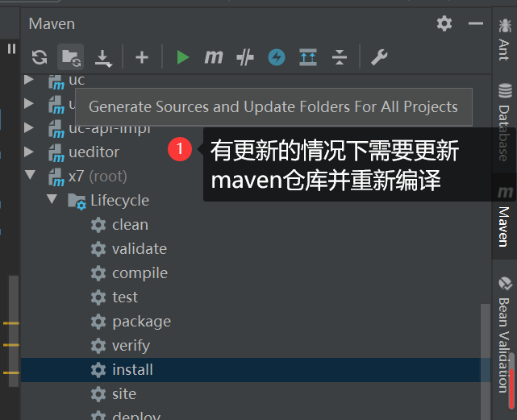The height and width of the screenshot is (420, 517).
Task: Toggle Skip Tests Mode lightning icon
Action: (277, 57)
